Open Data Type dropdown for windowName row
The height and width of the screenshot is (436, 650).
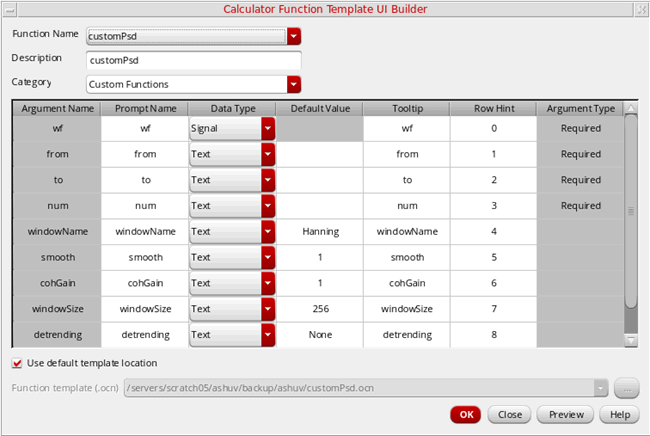(x=268, y=232)
